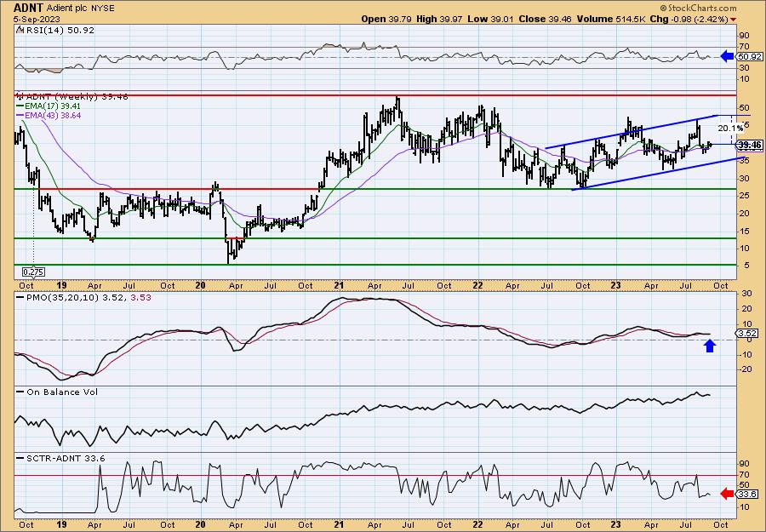Screen dimensions: 766x532
Task: Open the StockCharts.com copyright label
Action: coord(698,9)
